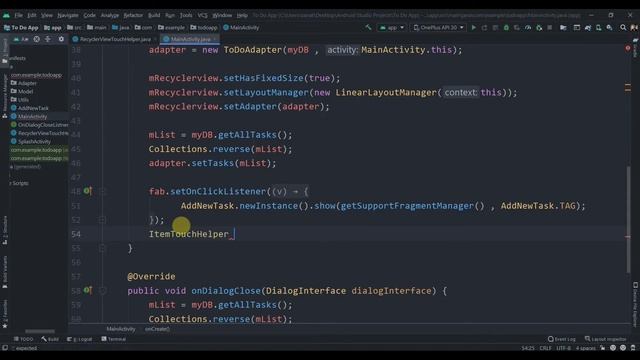Click the error indicator at editor top right

[628, 48]
